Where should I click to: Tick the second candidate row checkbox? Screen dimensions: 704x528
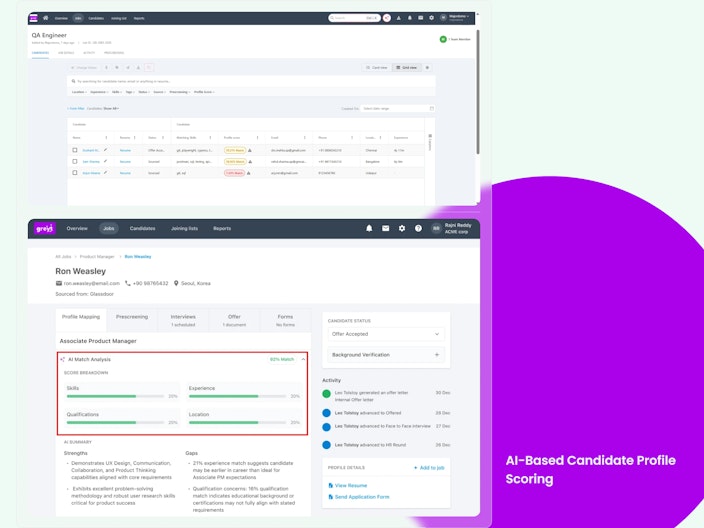tap(75, 161)
